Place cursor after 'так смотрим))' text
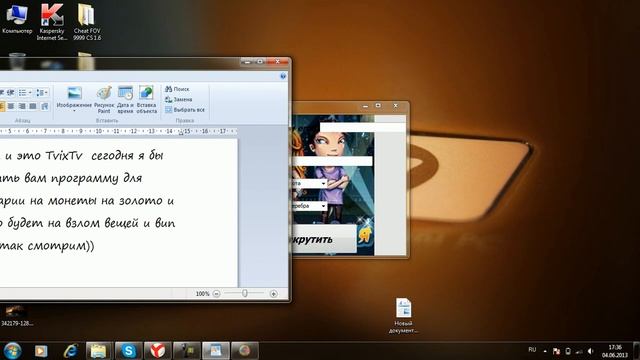The height and width of the screenshot is (360, 640). click(95, 246)
